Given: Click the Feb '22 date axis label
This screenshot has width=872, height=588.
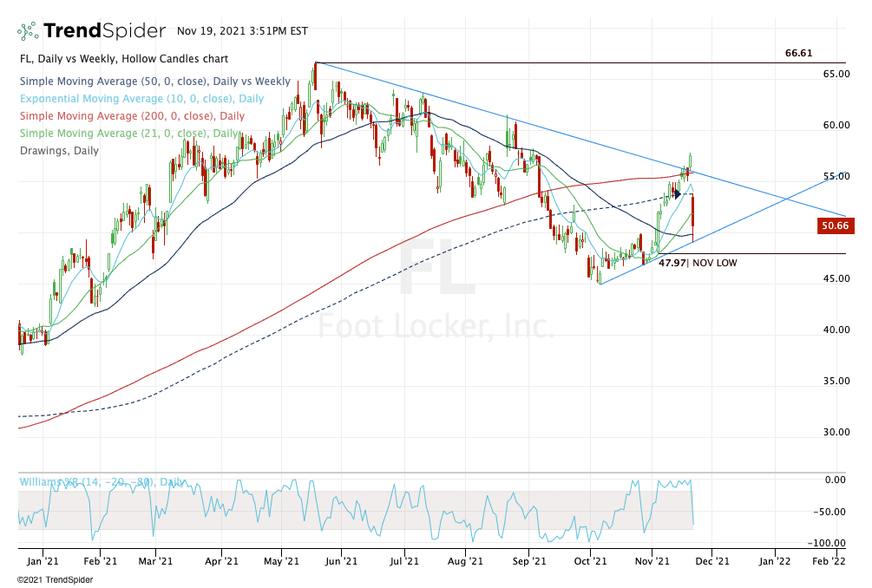Looking at the screenshot, I should [x=829, y=561].
